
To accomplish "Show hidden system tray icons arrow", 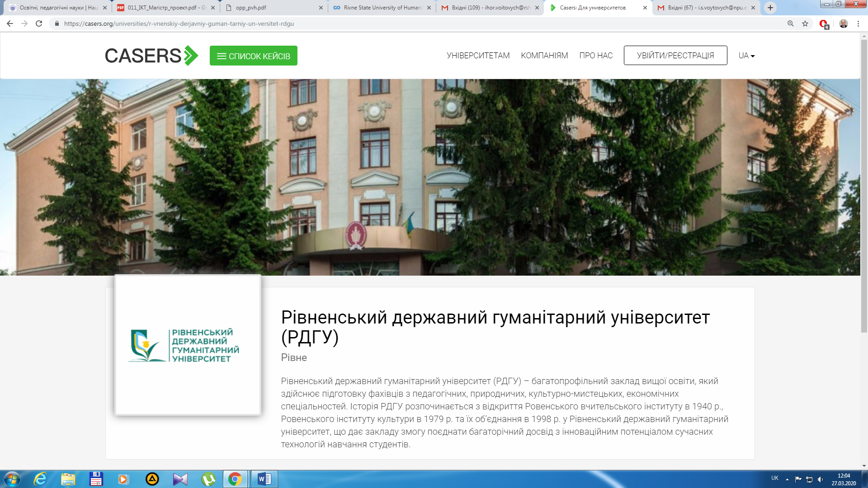I will [787, 479].
